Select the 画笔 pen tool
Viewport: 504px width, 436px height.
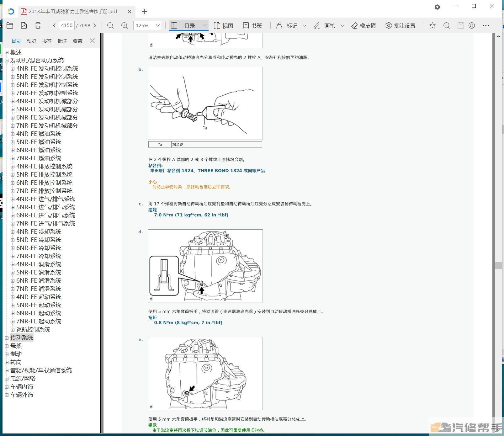click(x=324, y=26)
